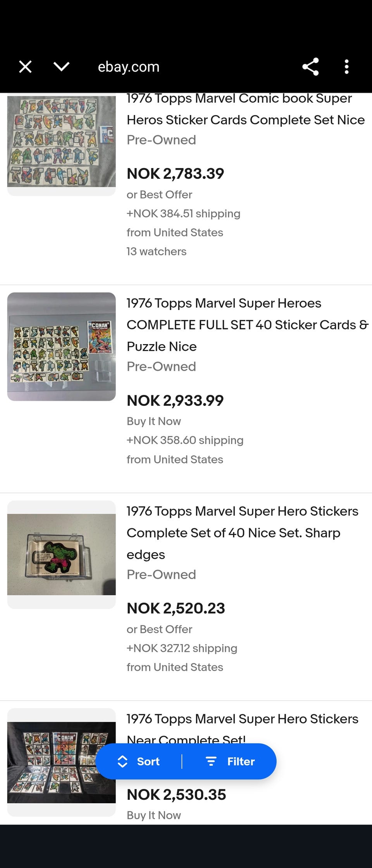372x868 pixels.
Task: Tap the ebay.com address text
Action: (128, 67)
